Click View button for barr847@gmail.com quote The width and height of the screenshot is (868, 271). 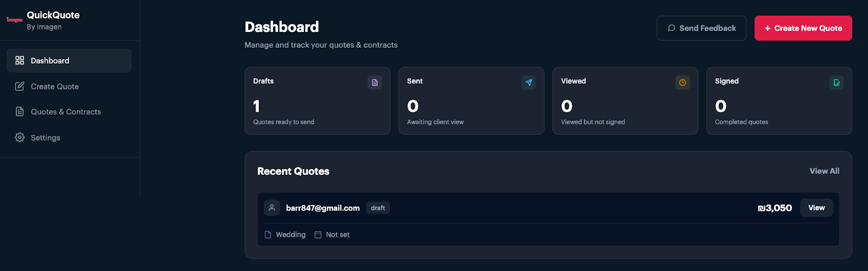point(816,207)
